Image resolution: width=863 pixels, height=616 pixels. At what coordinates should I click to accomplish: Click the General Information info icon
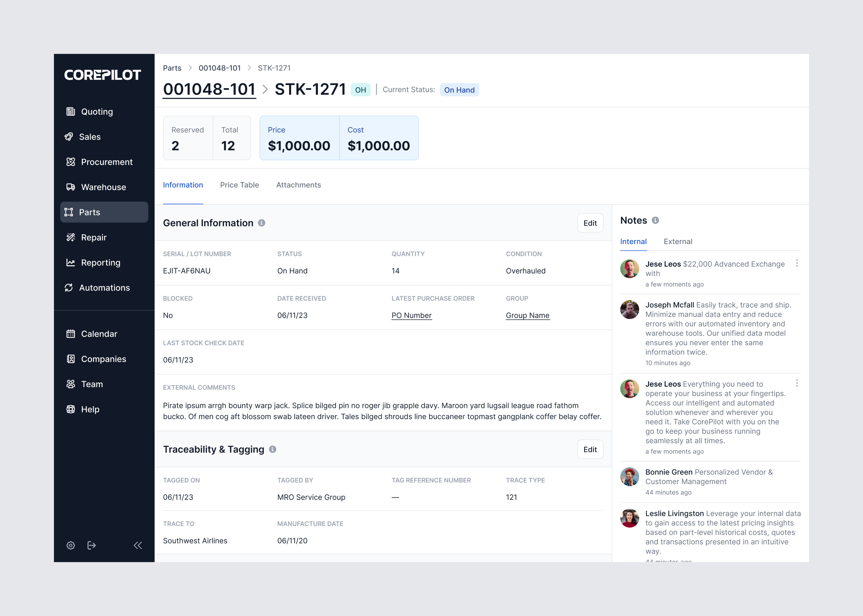point(261,223)
